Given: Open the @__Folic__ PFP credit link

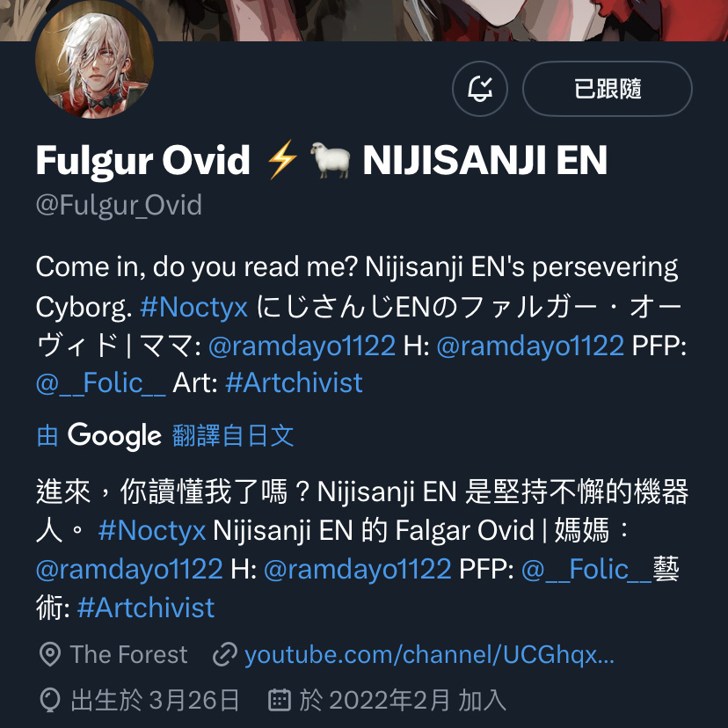Looking at the screenshot, I should pos(101,383).
